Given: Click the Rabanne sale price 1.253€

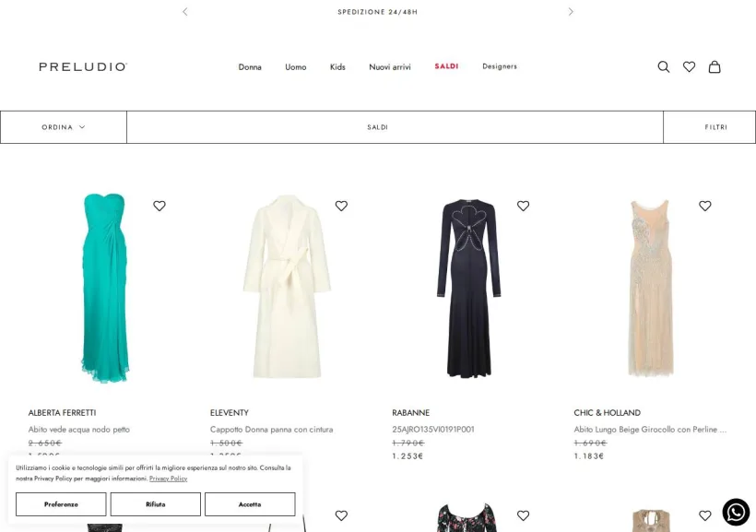Looking at the screenshot, I should click(408, 455).
